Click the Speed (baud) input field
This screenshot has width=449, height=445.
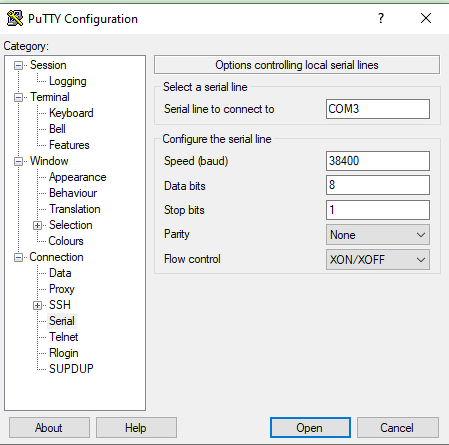(378, 161)
